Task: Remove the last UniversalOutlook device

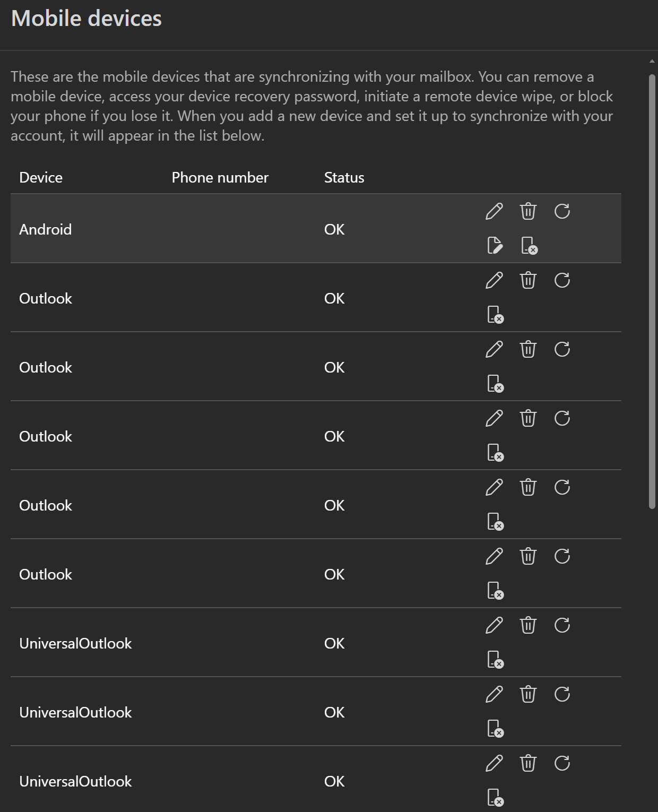Action: 528,763
